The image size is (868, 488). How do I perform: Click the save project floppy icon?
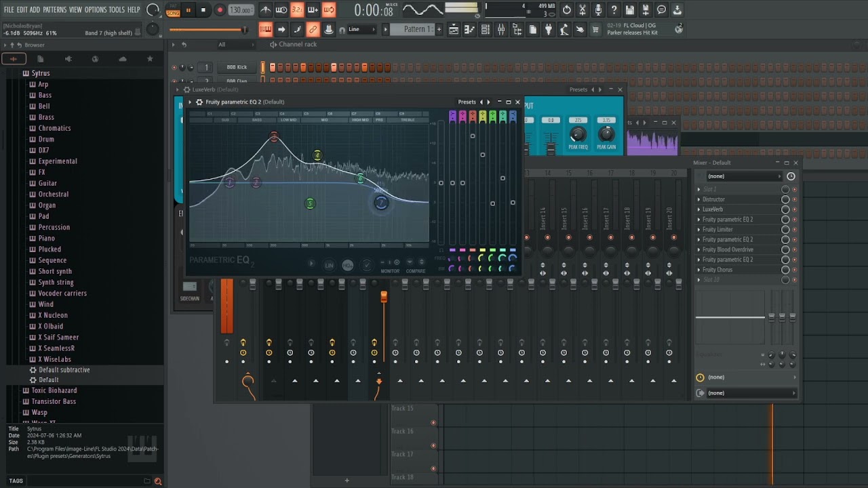630,10
